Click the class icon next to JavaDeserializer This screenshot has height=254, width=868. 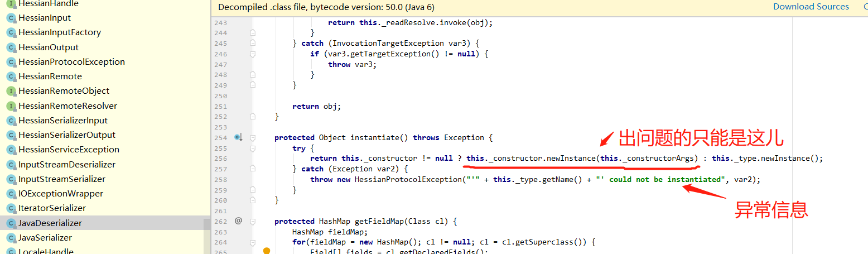point(11,223)
